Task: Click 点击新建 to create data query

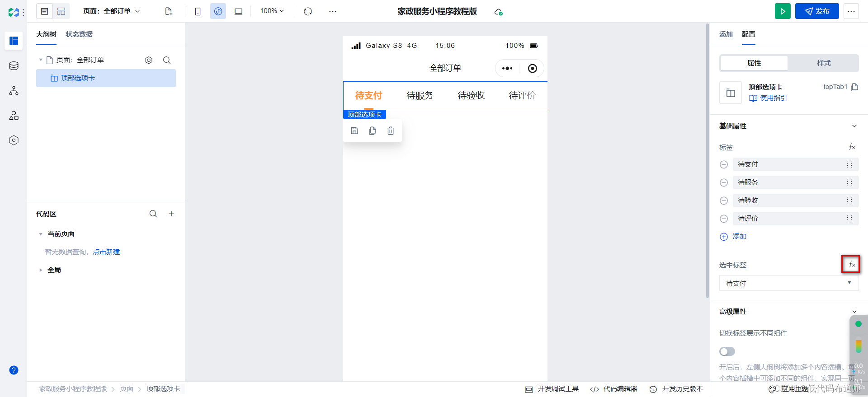Action: pyautogui.click(x=106, y=252)
